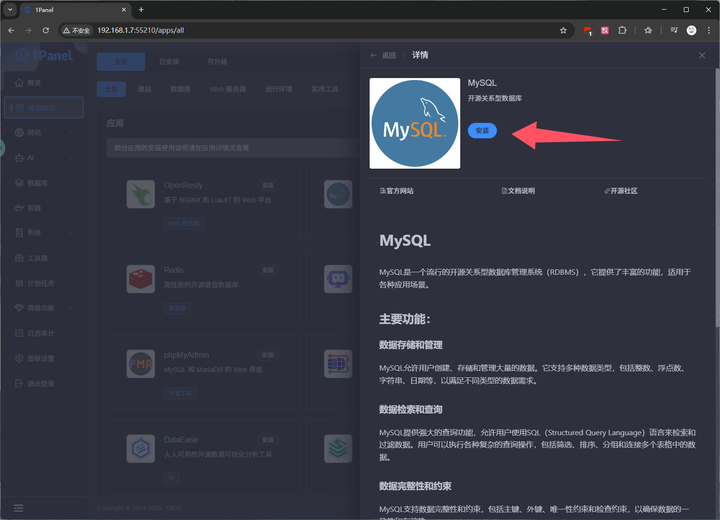Filter apps by 实用工具 category
The width and height of the screenshot is (720, 520).
click(x=325, y=89)
